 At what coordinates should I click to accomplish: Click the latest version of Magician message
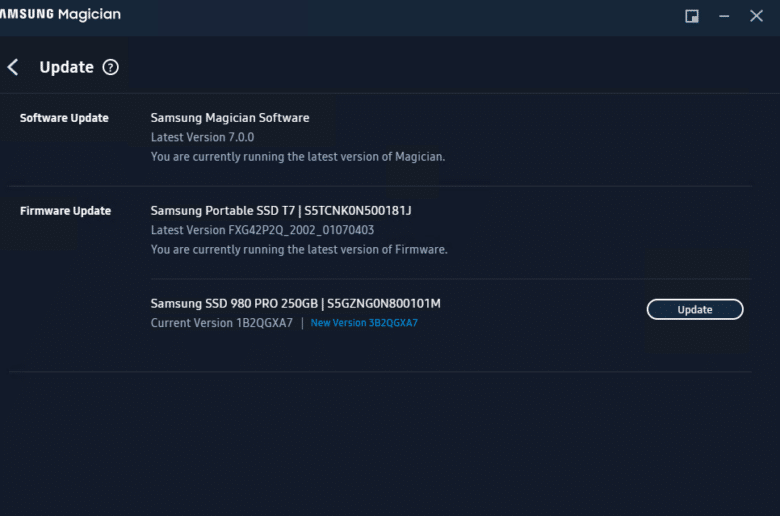click(298, 157)
